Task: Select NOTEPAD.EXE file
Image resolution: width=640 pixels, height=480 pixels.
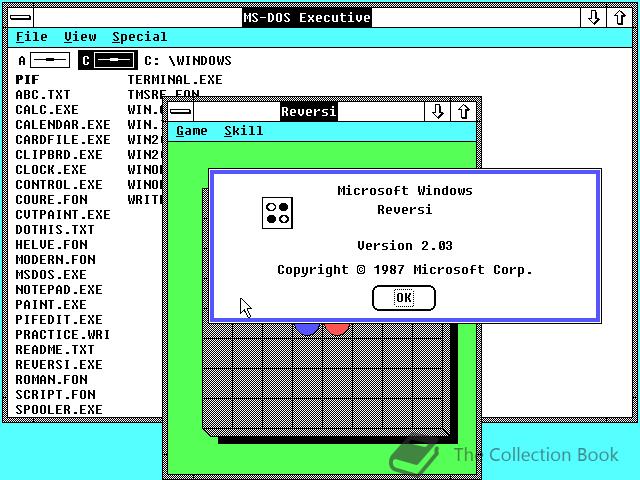Action: coord(59,289)
